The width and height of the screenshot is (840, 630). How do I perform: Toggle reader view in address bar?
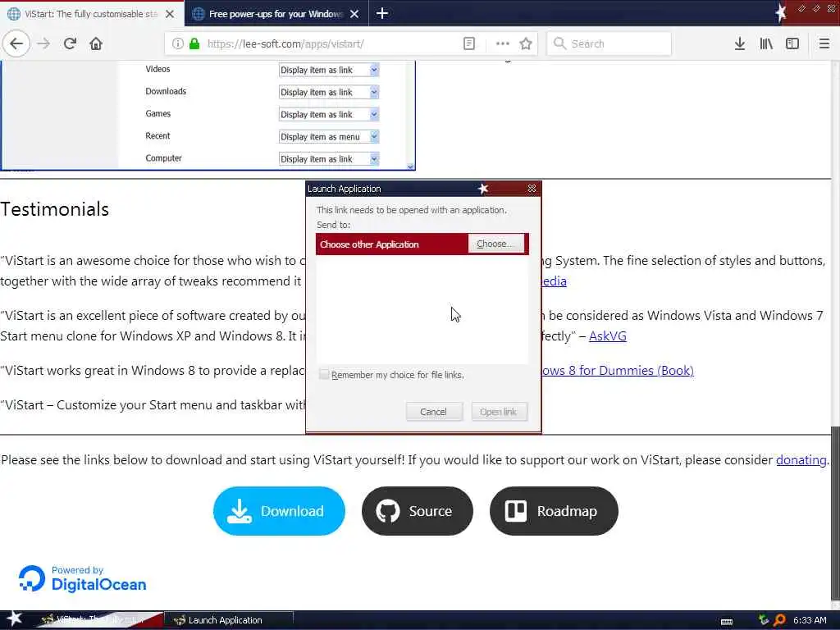point(469,44)
